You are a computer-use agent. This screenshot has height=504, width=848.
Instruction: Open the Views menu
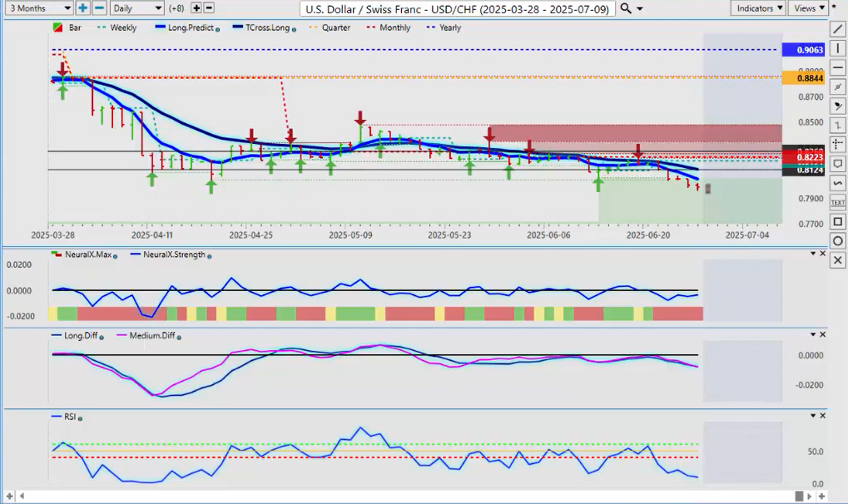(807, 7)
